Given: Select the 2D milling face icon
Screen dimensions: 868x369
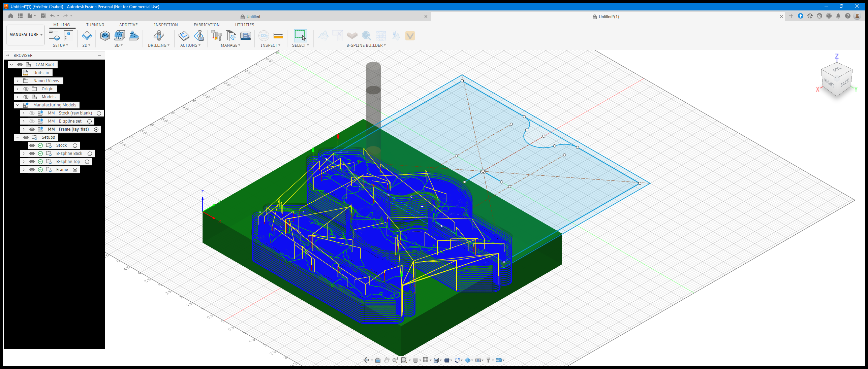Looking at the screenshot, I should coord(87,35).
